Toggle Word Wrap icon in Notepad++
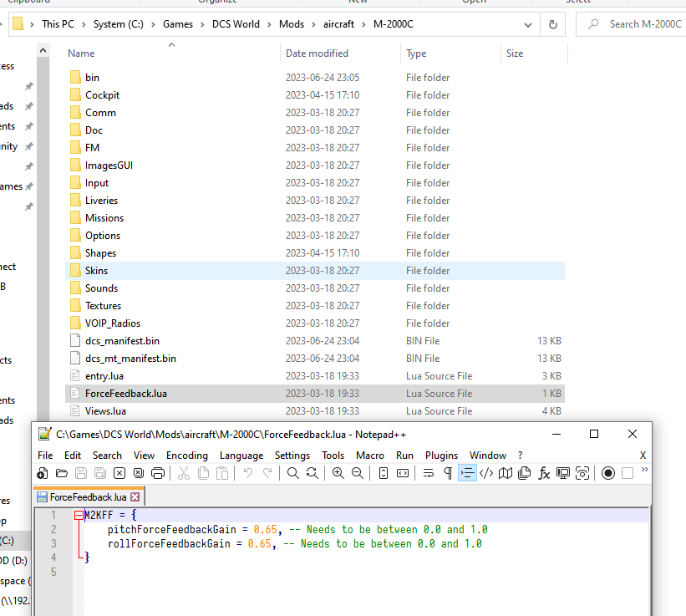Screen dimensions: 686x616 point(429,473)
